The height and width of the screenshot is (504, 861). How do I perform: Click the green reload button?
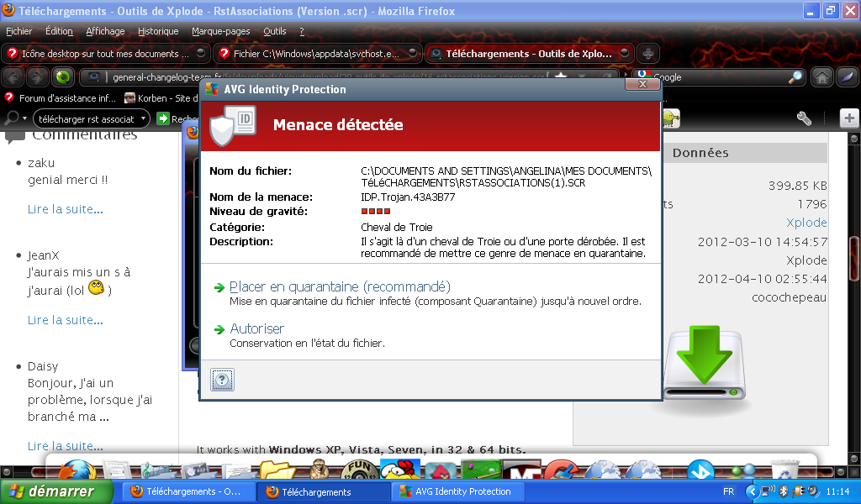click(62, 77)
